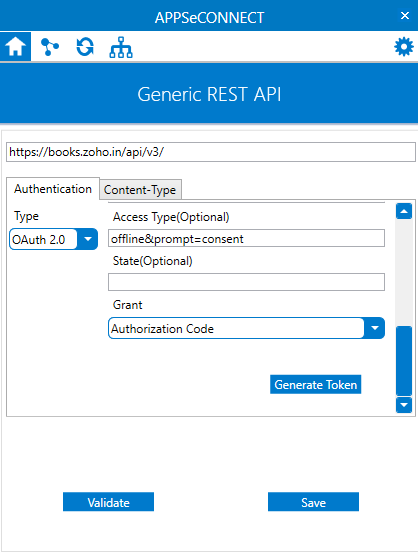Click the scrollbar up arrow
418x555 pixels.
[x=404, y=211]
